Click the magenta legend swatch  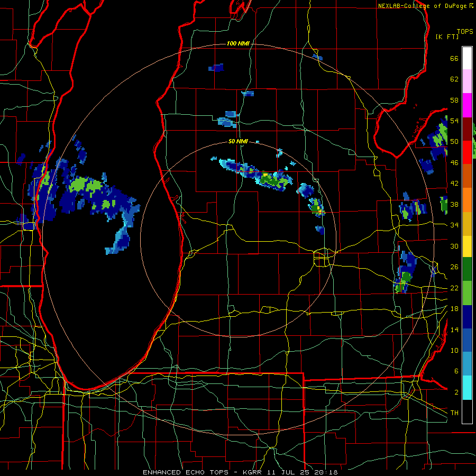[467, 105]
